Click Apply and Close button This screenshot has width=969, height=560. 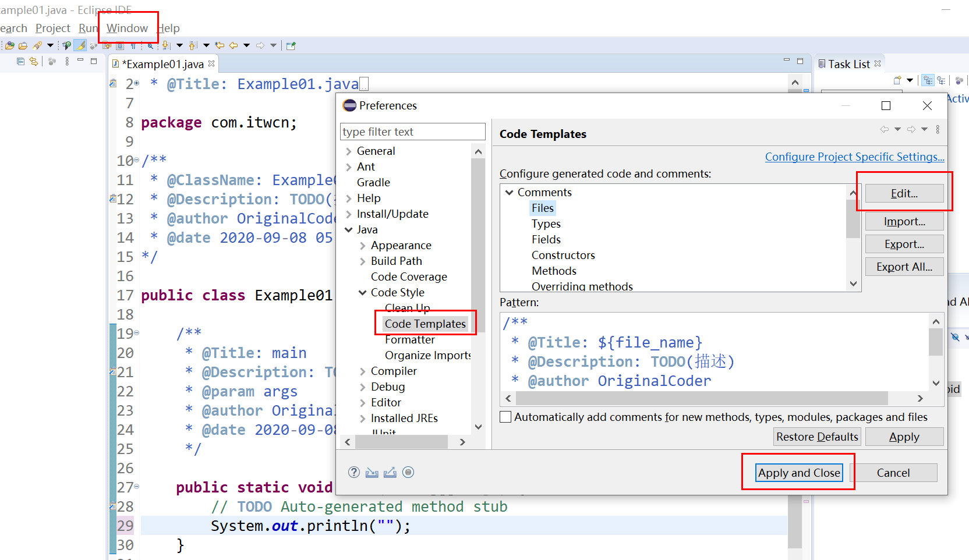tap(799, 473)
